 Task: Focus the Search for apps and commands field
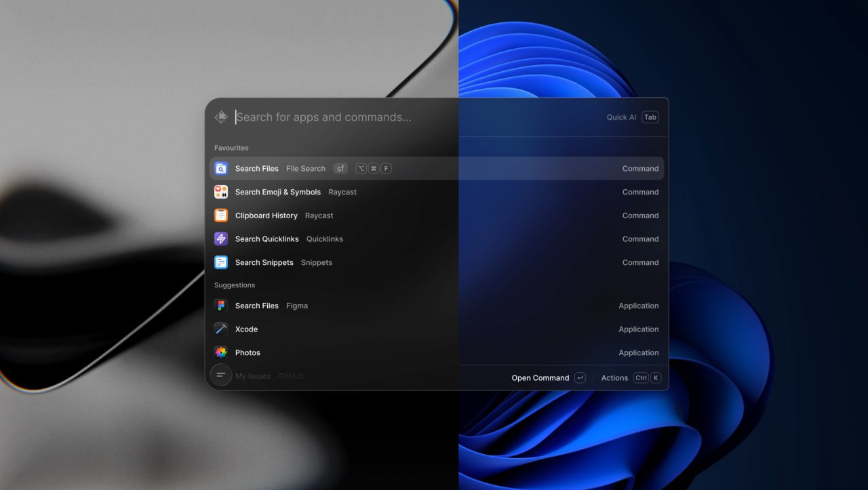[414, 117]
